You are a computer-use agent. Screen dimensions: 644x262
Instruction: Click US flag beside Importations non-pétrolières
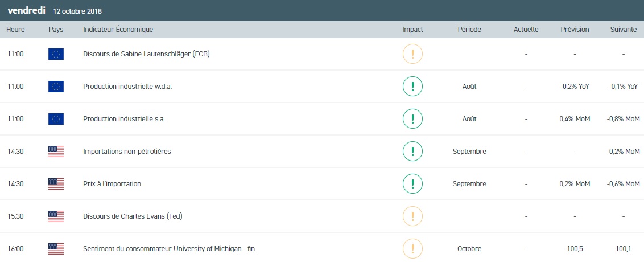56,152
